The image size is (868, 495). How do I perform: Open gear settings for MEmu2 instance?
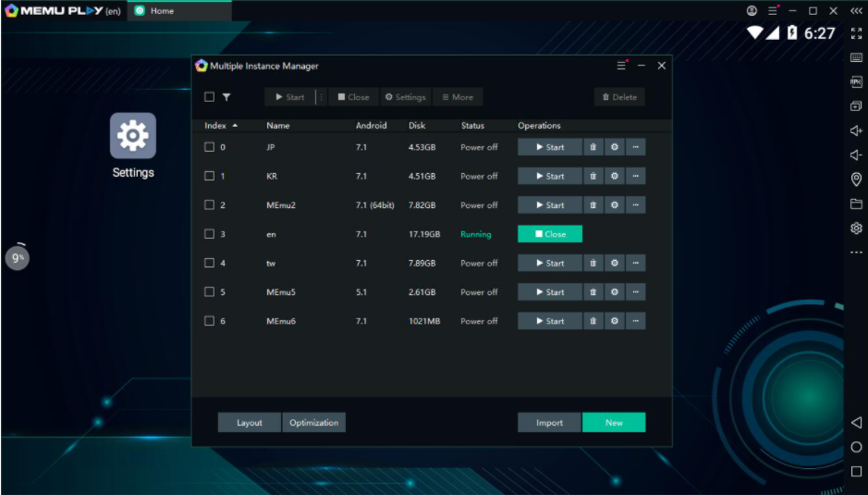(x=615, y=205)
